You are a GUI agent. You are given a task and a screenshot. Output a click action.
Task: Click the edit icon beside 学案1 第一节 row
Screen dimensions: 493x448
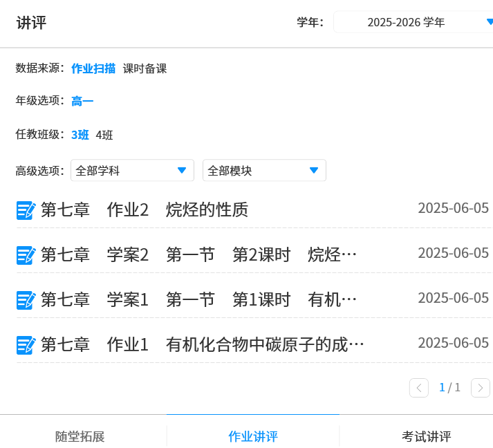[x=26, y=300]
